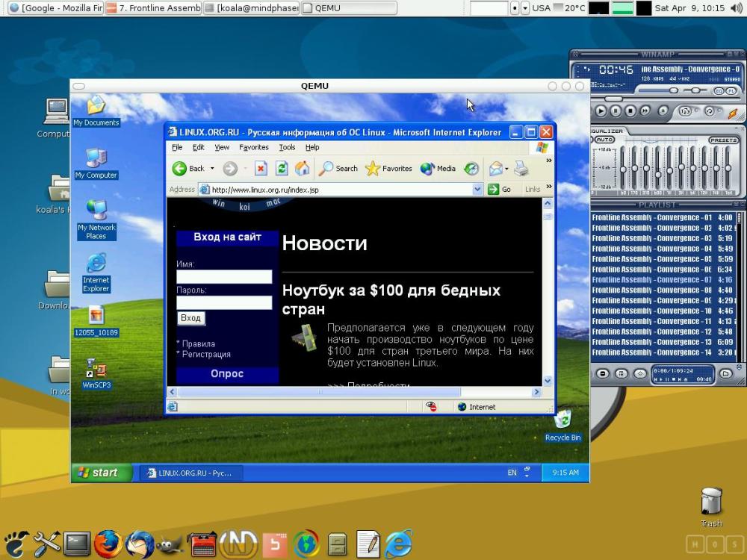747x560 pixels.
Task: Go to the IE Home page icon
Action: (302, 169)
